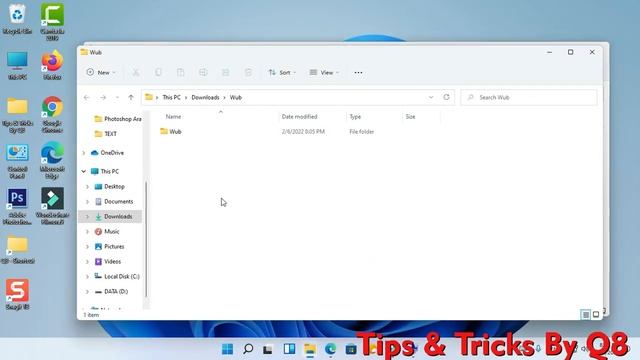Open taskbar Search magnifier

[248, 349]
